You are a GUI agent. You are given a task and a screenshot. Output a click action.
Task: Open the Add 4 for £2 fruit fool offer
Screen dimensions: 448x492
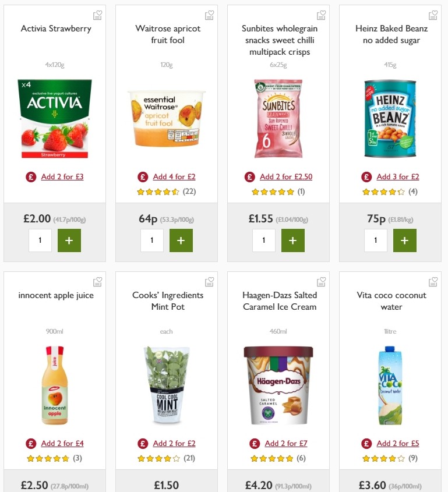[x=174, y=176]
